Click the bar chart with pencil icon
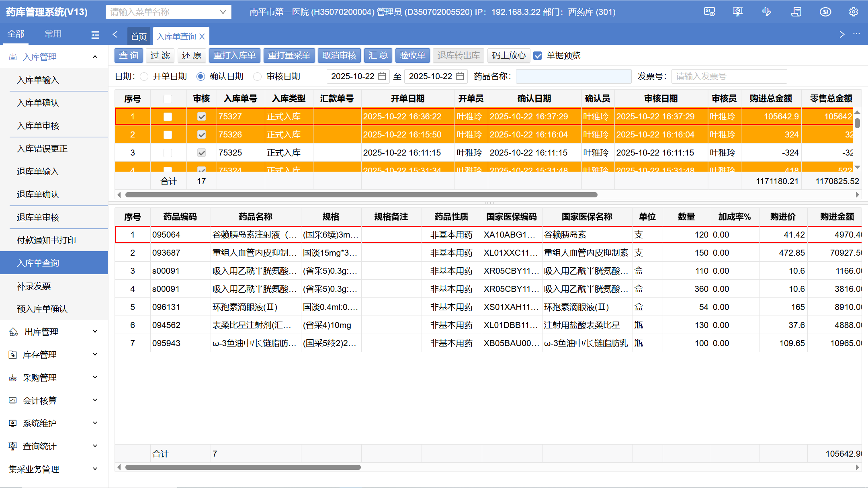Viewport: 868px width, 488px height. click(x=766, y=12)
